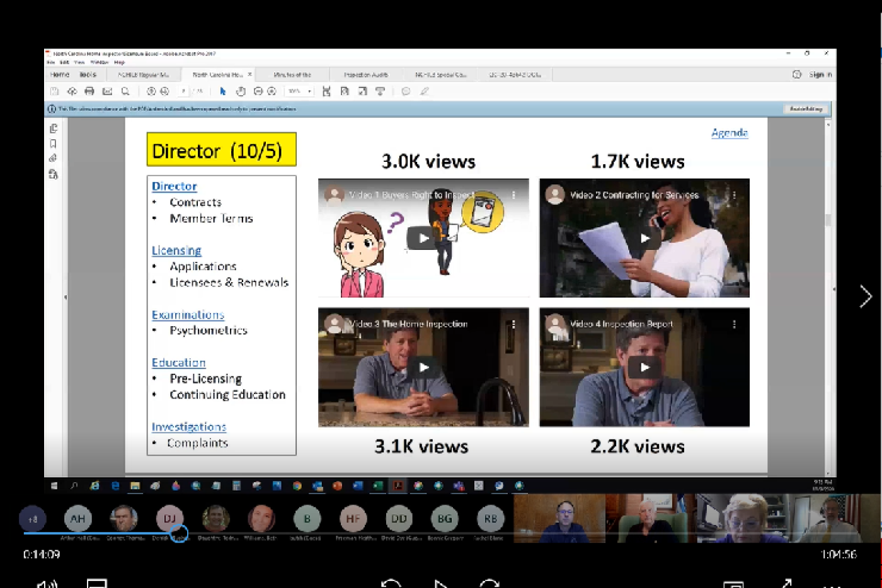Follow the Agenda link on slide

730,133
